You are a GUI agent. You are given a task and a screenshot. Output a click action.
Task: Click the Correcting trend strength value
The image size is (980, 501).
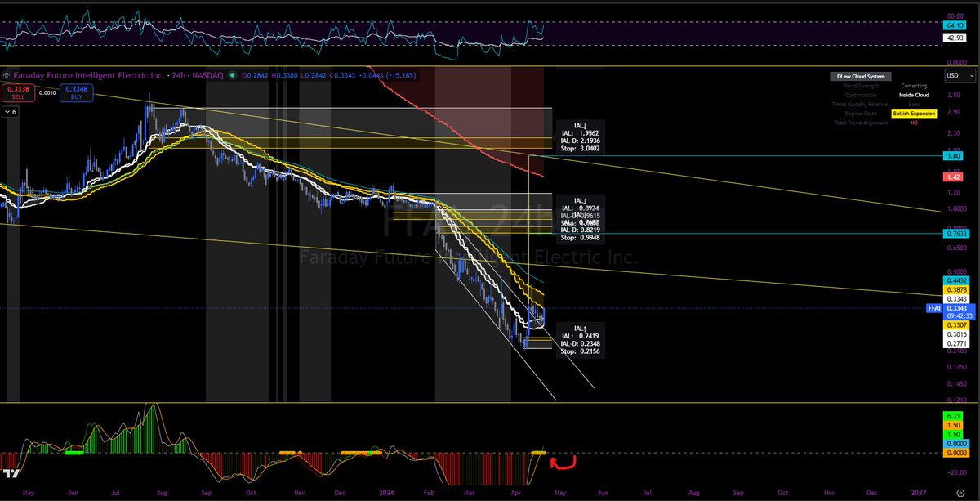(914, 86)
